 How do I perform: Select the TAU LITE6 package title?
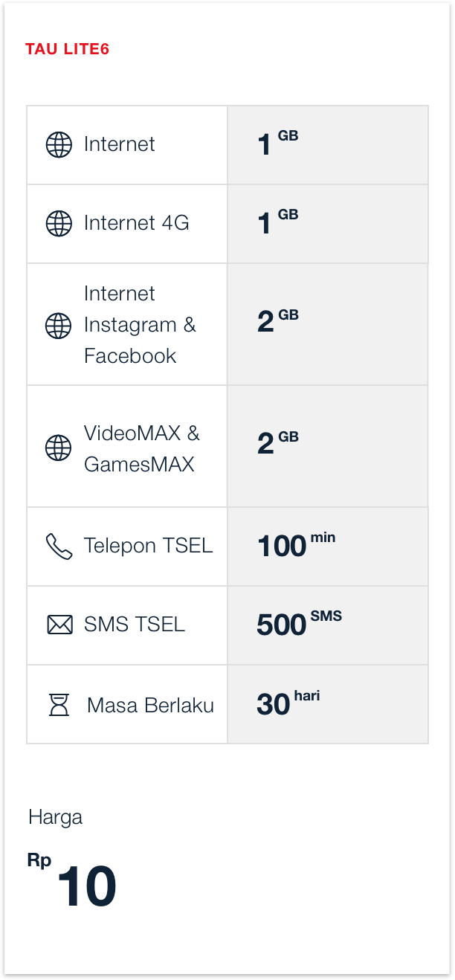coord(68,50)
